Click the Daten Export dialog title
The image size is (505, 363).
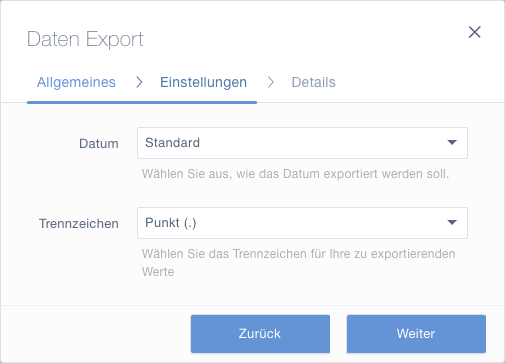pos(85,39)
